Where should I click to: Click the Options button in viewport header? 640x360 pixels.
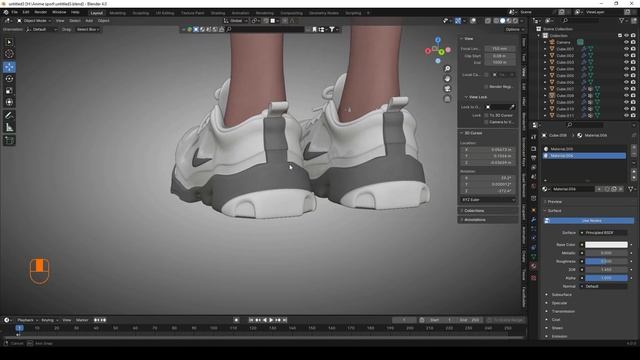click(514, 29)
